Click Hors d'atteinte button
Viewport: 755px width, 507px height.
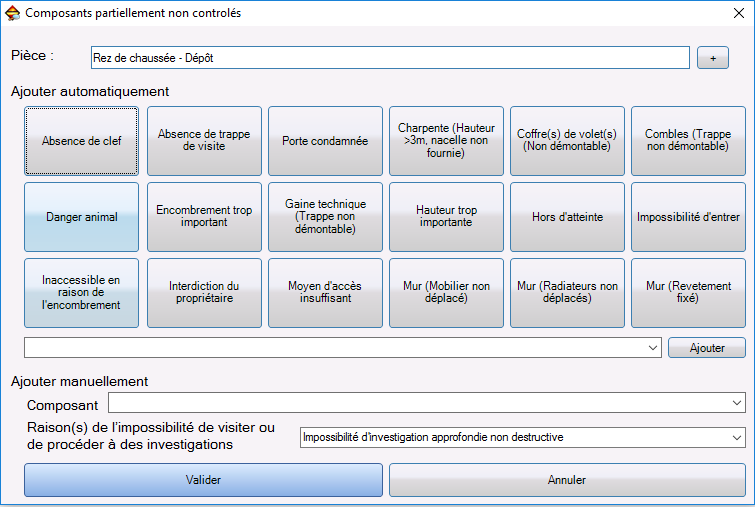pyautogui.click(x=567, y=217)
